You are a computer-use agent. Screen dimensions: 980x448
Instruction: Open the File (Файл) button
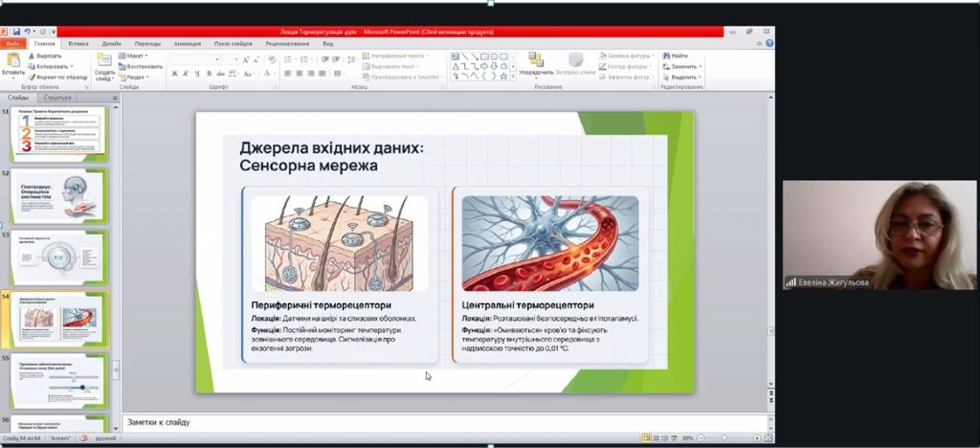tap(13, 43)
